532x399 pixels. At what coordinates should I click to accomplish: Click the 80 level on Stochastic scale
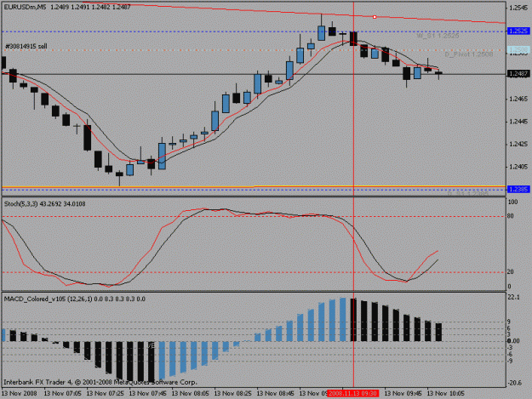tap(510, 216)
